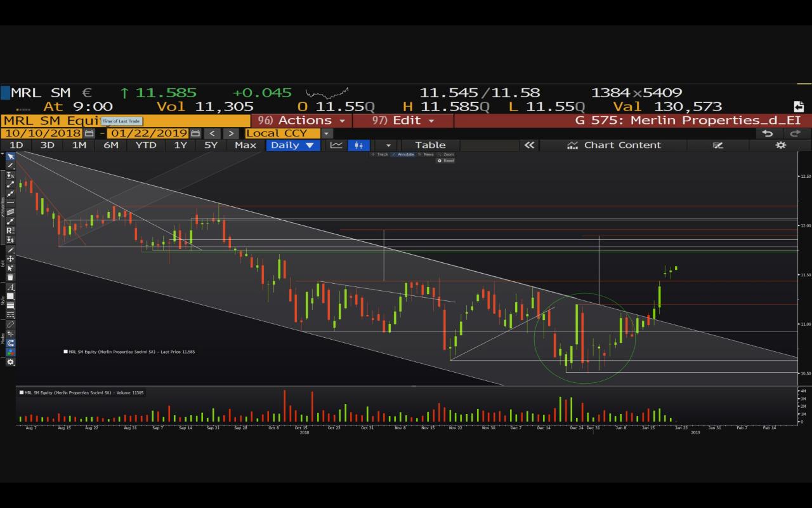Click the redo arrow button
Viewport: 812px width, 508px height.
(x=796, y=133)
